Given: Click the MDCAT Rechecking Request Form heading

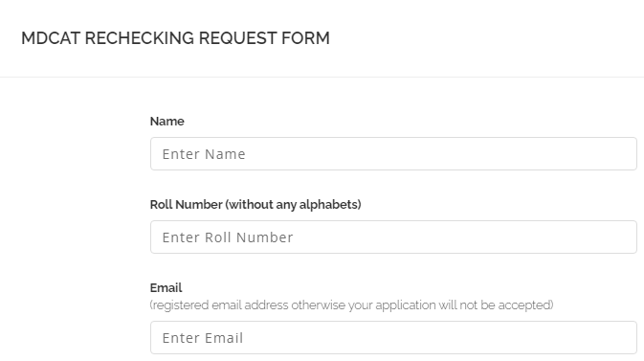Looking at the screenshot, I should (x=175, y=38).
